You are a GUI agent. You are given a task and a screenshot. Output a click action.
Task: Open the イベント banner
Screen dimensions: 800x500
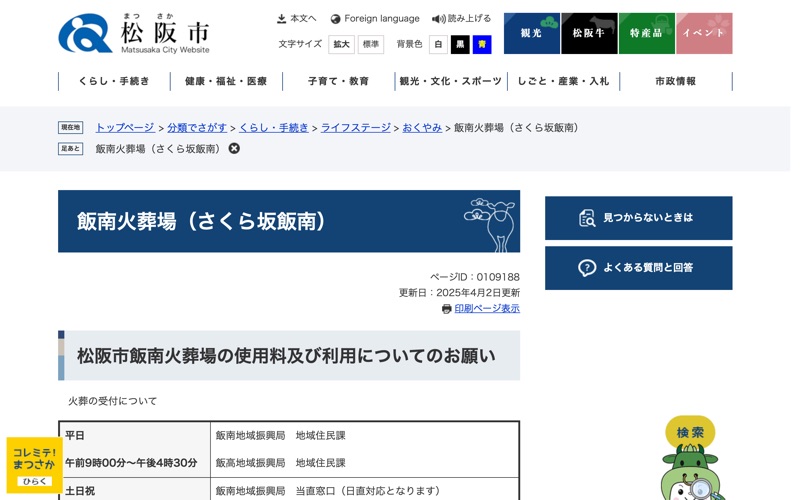(x=704, y=33)
